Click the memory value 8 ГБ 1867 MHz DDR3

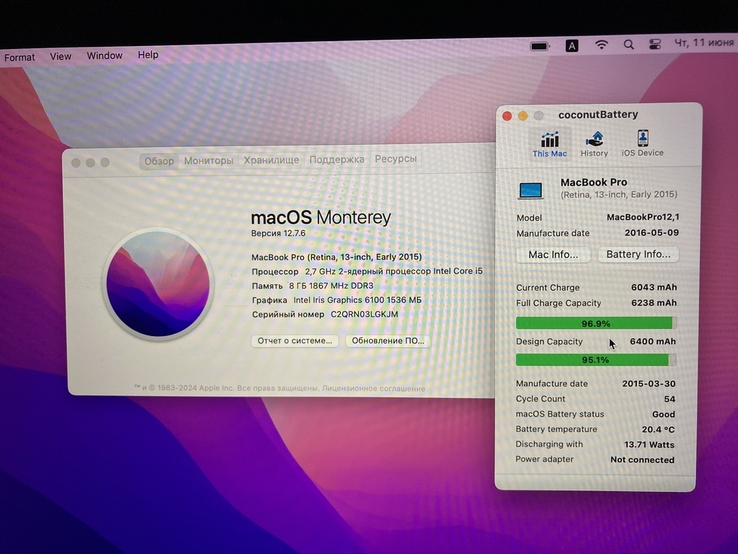331,286
